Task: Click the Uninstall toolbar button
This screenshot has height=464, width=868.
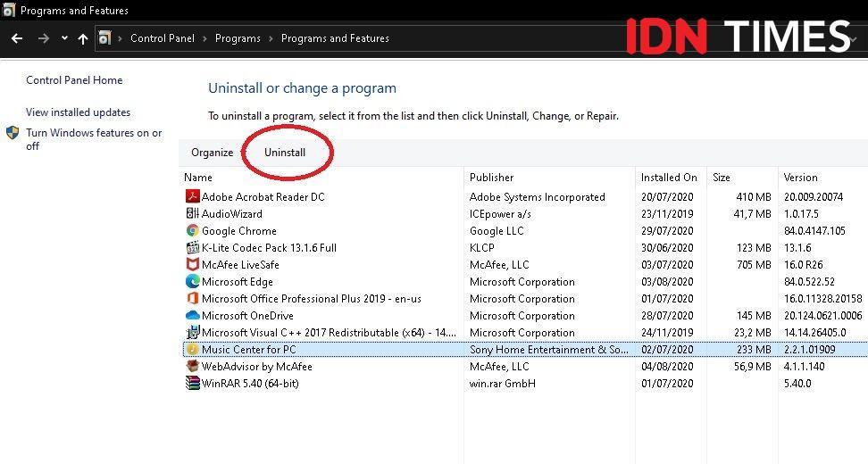Action: click(x=285, y=153)
